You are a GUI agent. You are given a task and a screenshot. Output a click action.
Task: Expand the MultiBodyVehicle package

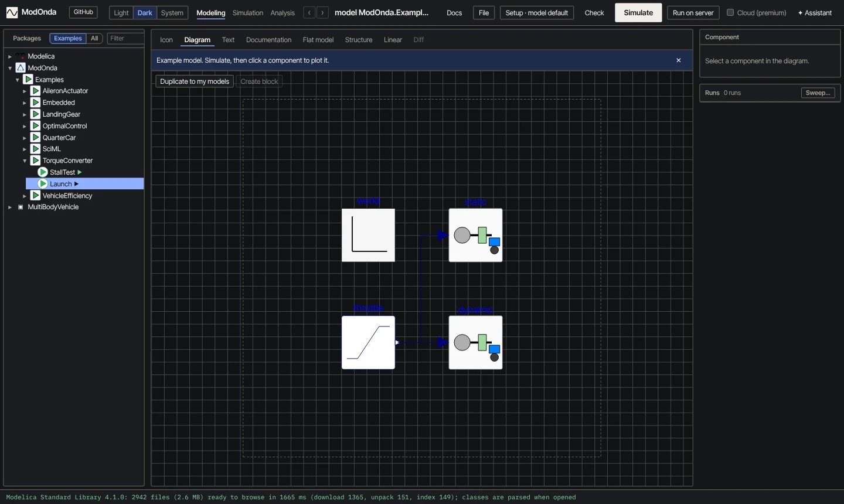coord(10,207)
